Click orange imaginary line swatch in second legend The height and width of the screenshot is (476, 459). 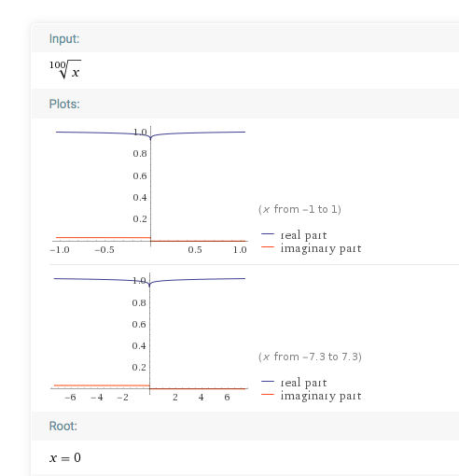coord(268,395)
